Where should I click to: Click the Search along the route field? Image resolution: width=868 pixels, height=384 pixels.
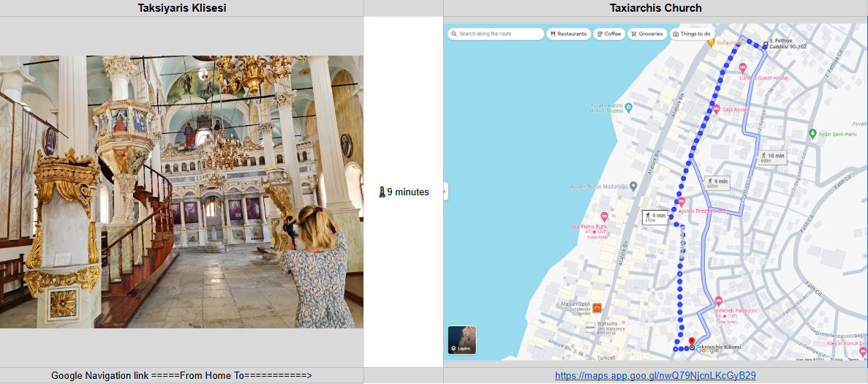point(496,34)
